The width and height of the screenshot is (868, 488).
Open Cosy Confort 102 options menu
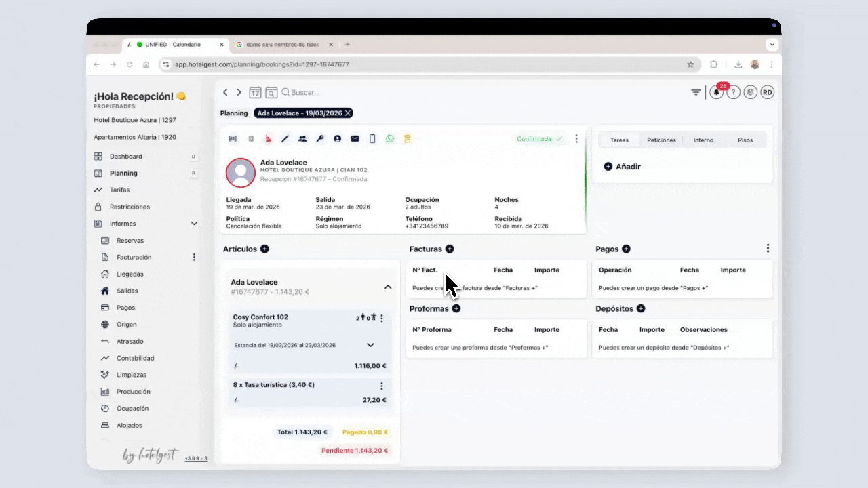tap(382, 319)
